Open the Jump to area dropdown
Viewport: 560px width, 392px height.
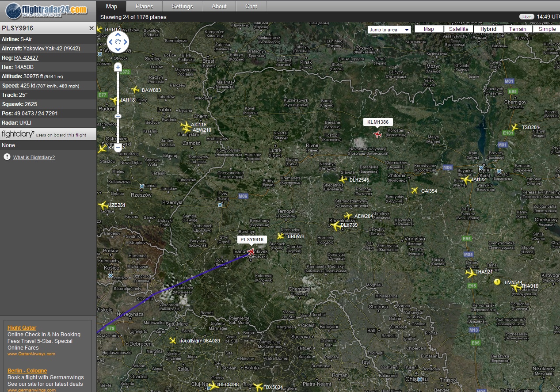389,30
